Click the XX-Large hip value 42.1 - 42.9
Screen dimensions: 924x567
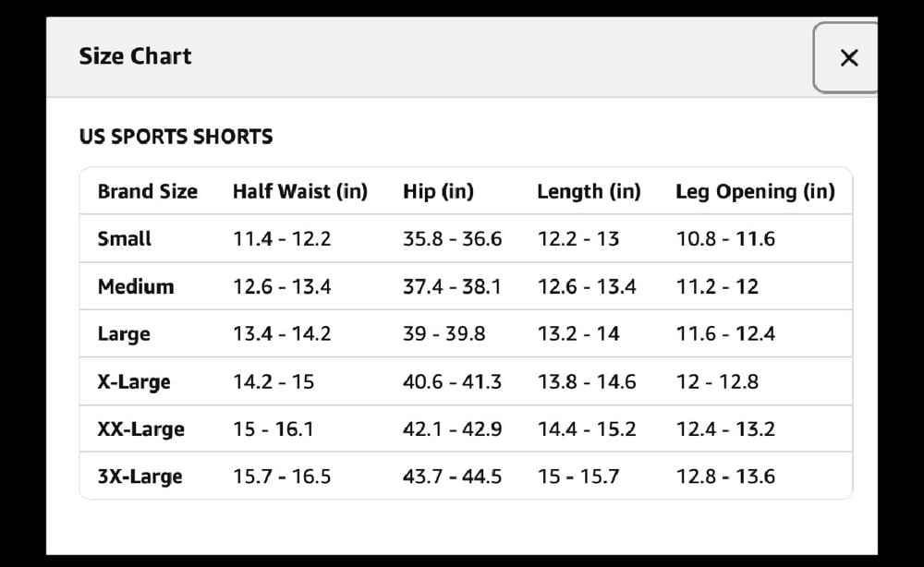tap(452, 428)
